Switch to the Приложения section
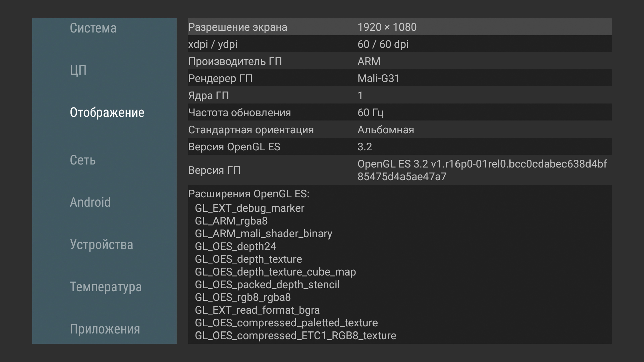644x362 pixels. coord(105,329)
